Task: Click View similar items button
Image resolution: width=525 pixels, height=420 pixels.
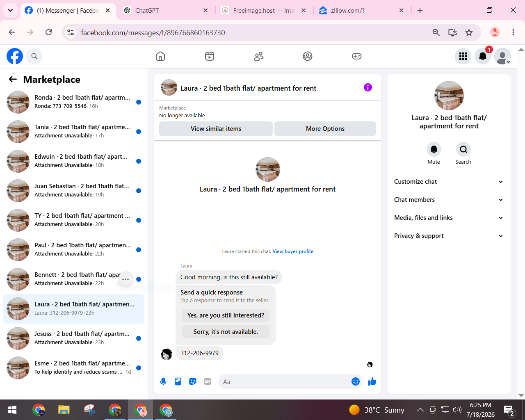Action: coord(216,129)
